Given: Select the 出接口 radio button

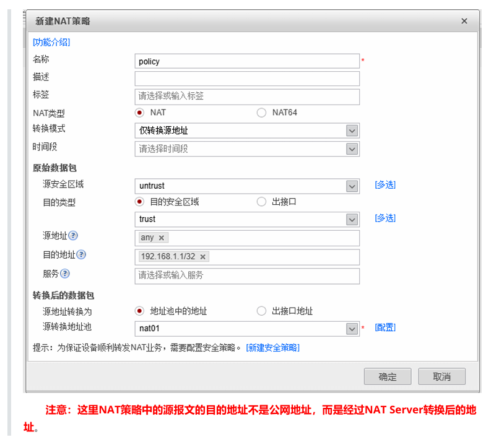Looking at the screenshot, I should pos(261,202).
